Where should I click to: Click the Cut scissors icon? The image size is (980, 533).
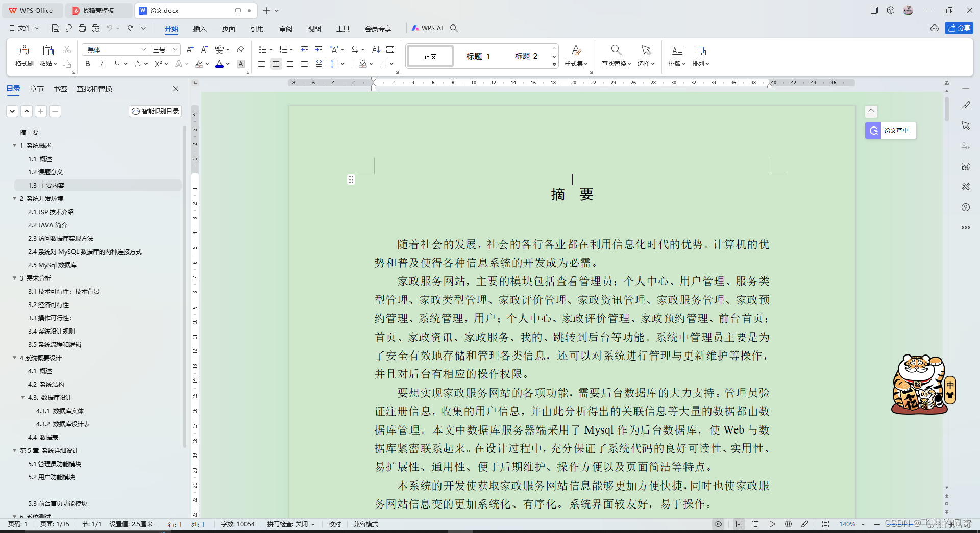click(67, 49)
